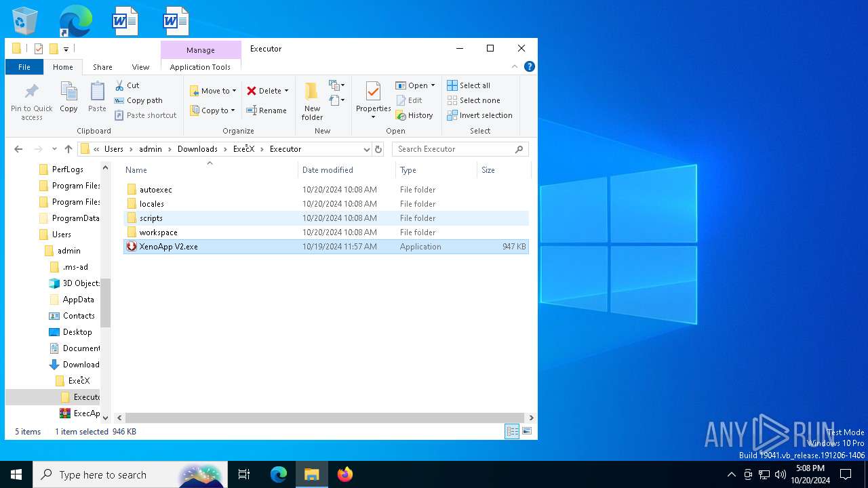The image size is (868, 488).
Task: Switch to Details view layout icon
Action: [512, 431]
